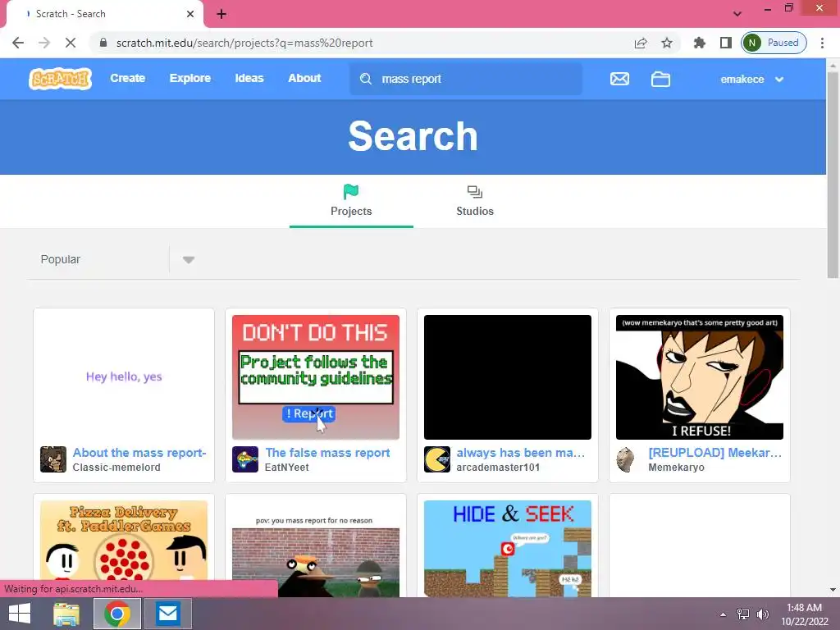Image resolution: width=840 pixels, height=630 pixels.
Task: Switch to the Projects tab
Action: (x=351, y=202)
